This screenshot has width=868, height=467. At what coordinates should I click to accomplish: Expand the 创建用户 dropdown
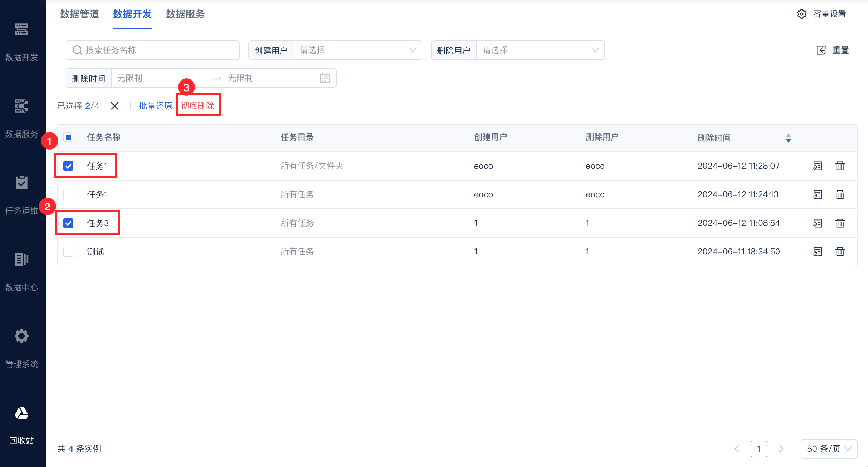click(357, 50)
